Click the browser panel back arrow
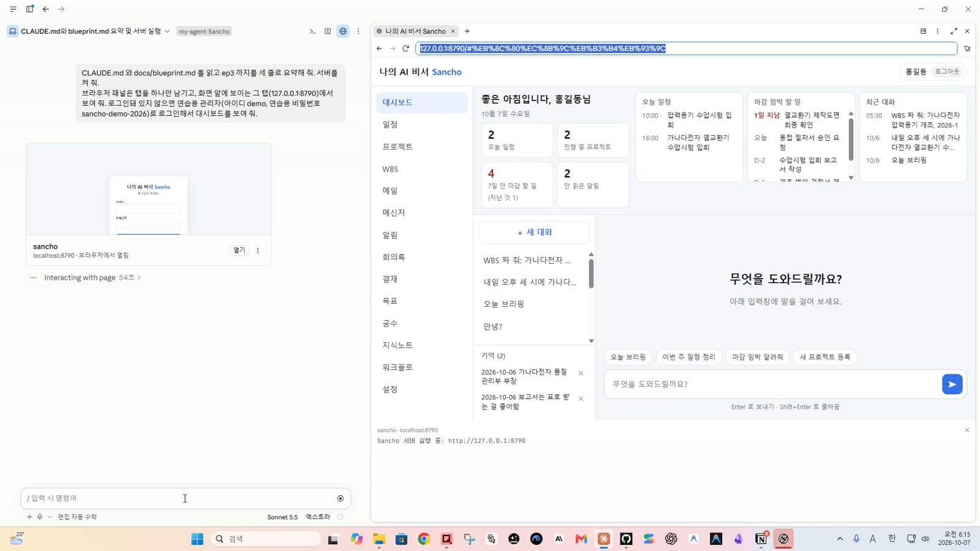Viewport: 980px width, 551px height. [x=379, y=48]
